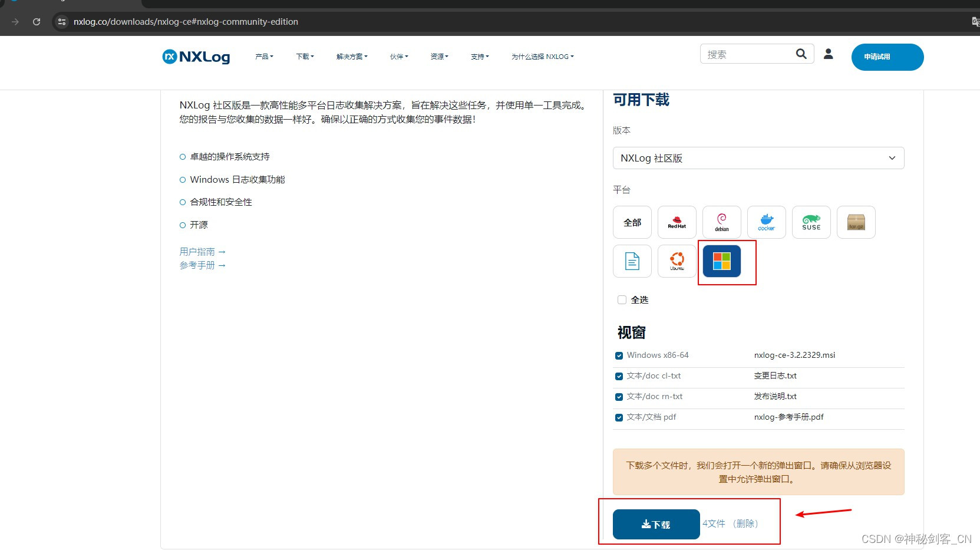Open the NXLog 社区版 version dropdown
The width and height of the screenshot is (980, 550).
click(x=758, y=158)
